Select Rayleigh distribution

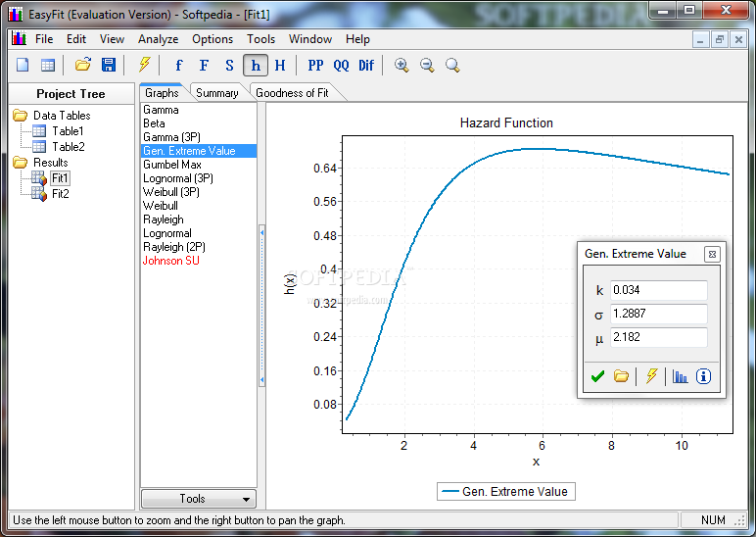[198, 220]
